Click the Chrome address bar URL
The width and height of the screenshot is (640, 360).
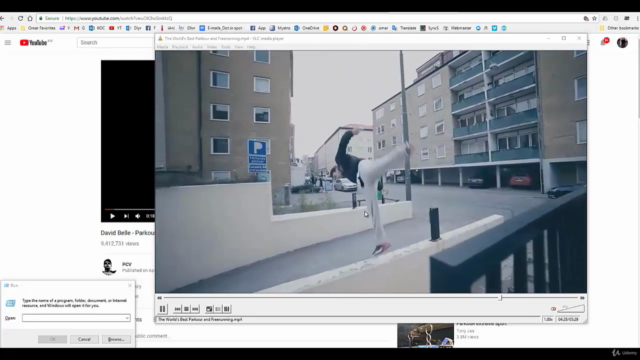(118, 18)
